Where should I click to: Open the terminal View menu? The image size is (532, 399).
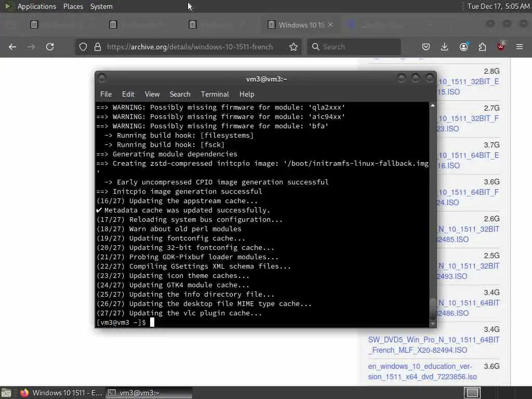tap(152, 95)
